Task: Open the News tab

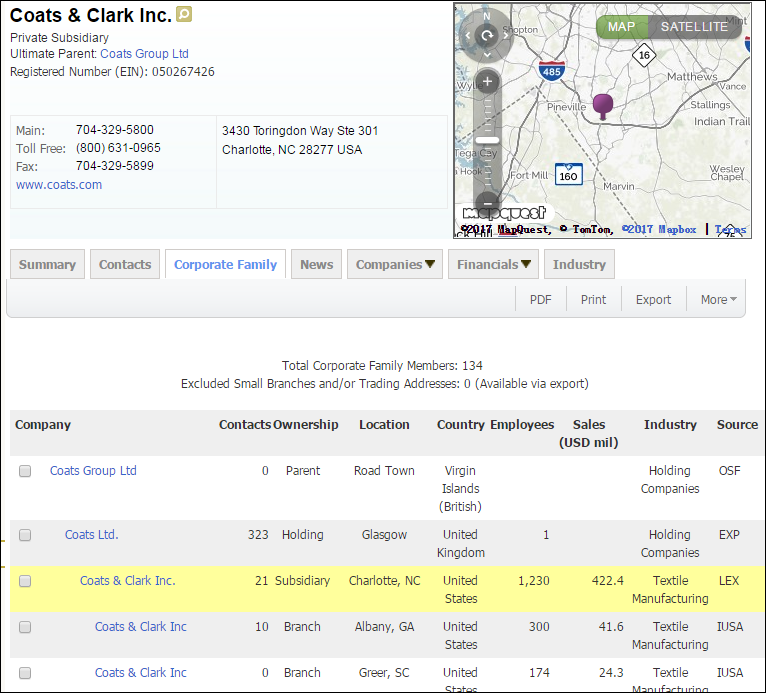Action: tap(316, 265)
